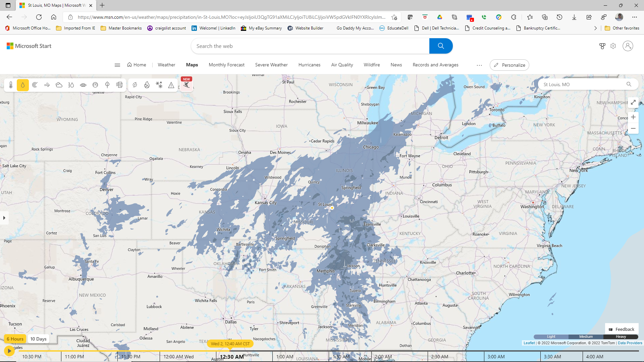Add this page to favorites star
644x362 pixels.
394,17
